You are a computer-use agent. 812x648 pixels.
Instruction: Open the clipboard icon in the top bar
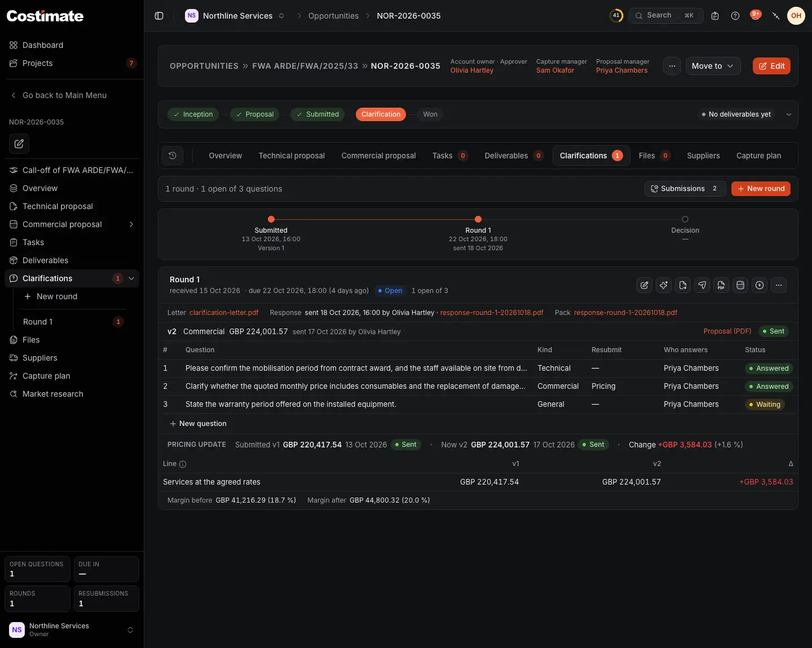[715, 16]
